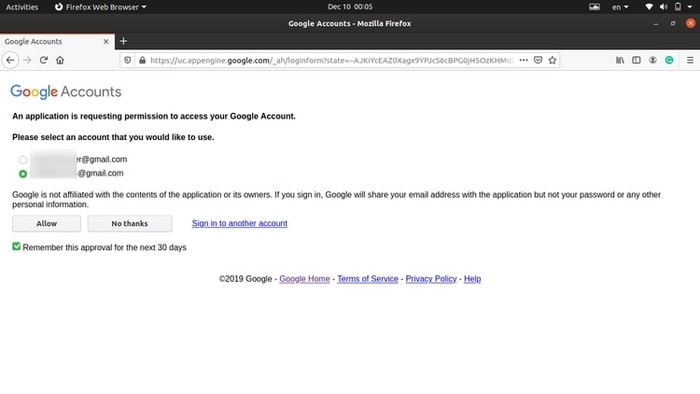Click the green extension icon in toolbar
Image resolution: width=700 pixels, height=394 pixels.
[669, 60]
